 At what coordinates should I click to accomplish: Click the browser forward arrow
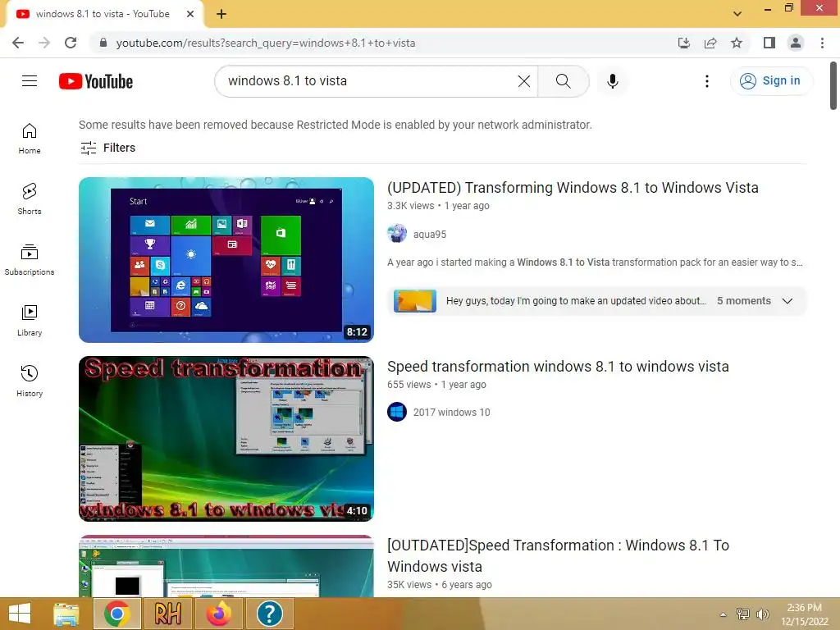click(44, 43)
